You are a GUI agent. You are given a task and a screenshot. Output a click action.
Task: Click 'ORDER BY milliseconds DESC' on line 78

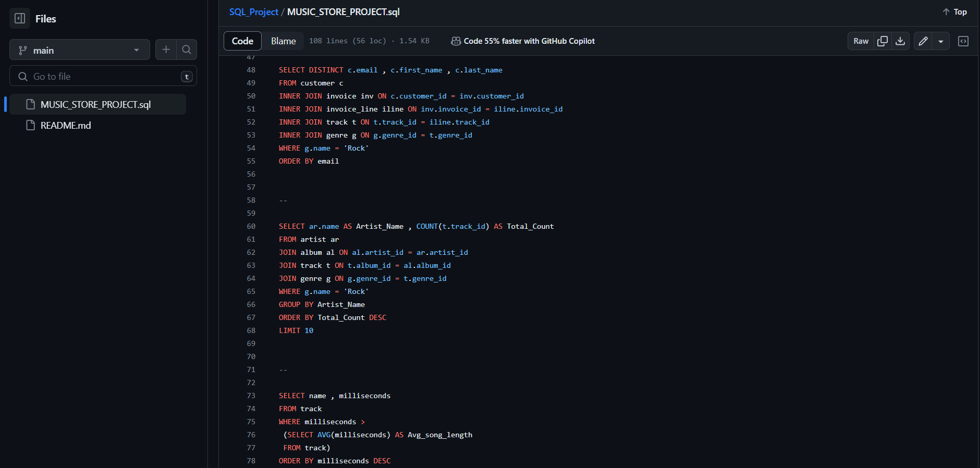click(x=335, y=461)
